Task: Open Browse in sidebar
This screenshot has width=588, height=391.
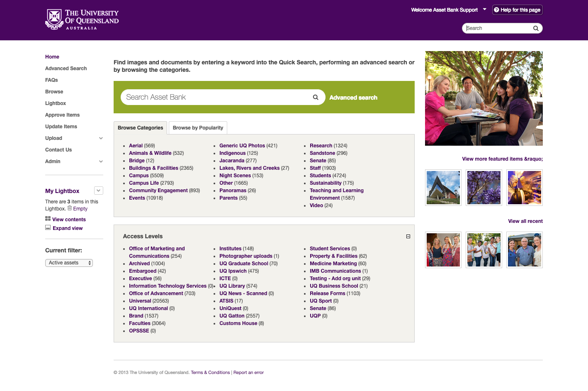Action: pos(54,92)
